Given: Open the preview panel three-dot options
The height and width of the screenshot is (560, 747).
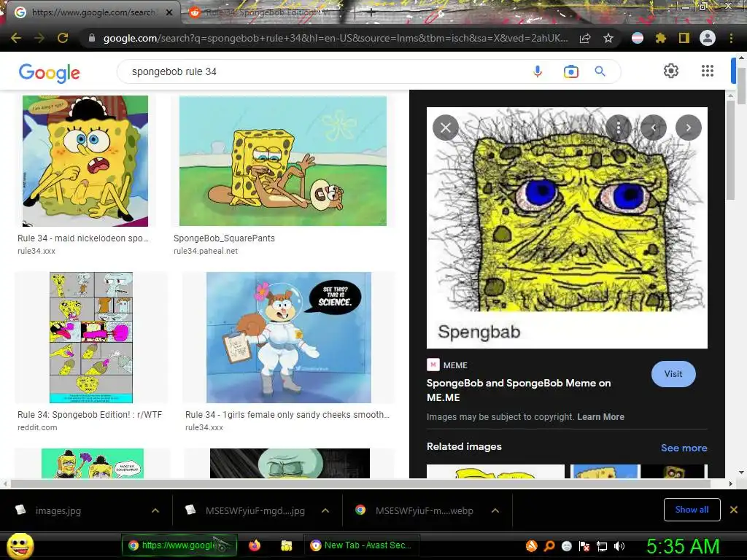Looking at the screenshot, I should point(619,128).
